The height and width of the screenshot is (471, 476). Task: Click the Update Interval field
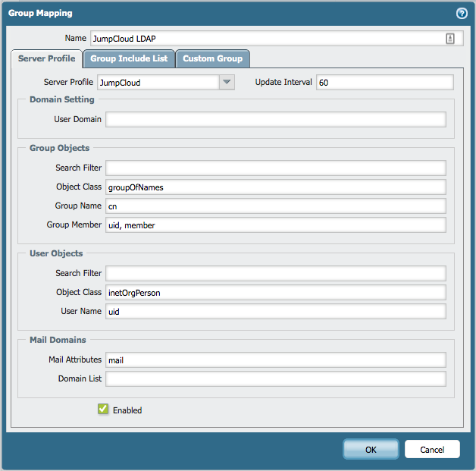(384, 82)
